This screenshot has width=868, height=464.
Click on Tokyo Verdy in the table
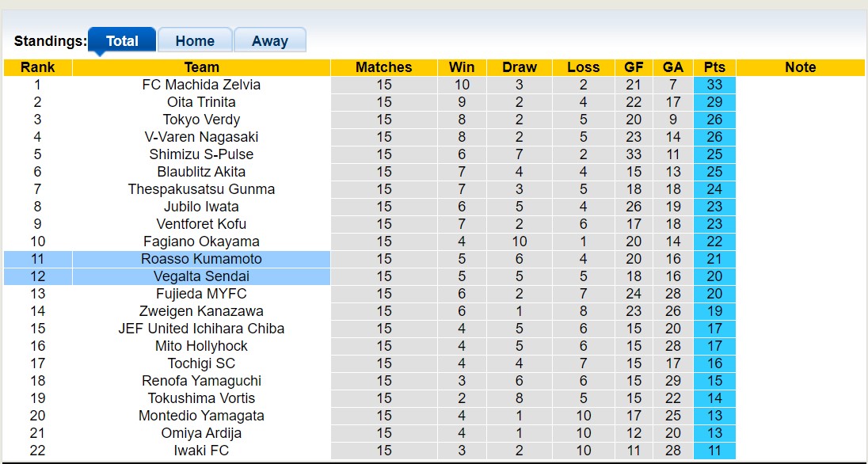201,120
